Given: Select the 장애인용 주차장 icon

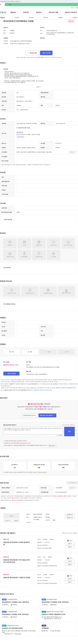Looking at the screenshot, I should [12, 291].
